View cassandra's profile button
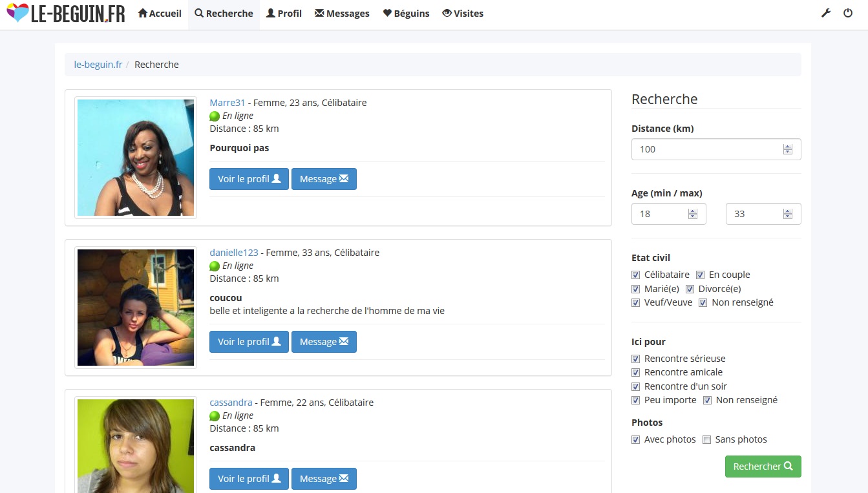 249,479
